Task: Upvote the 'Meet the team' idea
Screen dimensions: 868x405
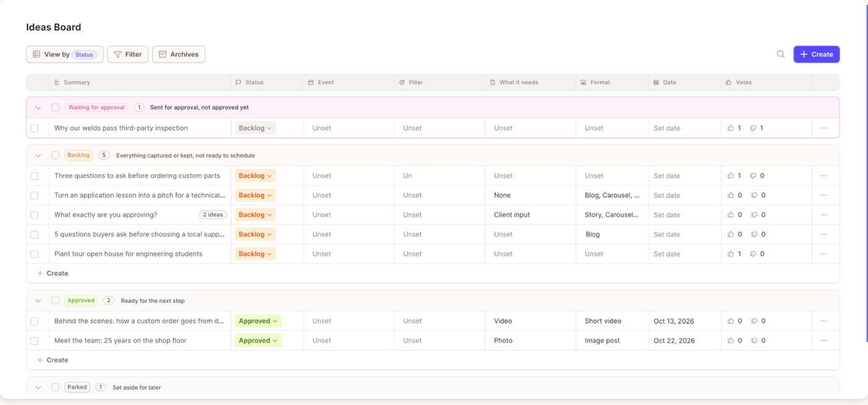Action: [731, 341]
